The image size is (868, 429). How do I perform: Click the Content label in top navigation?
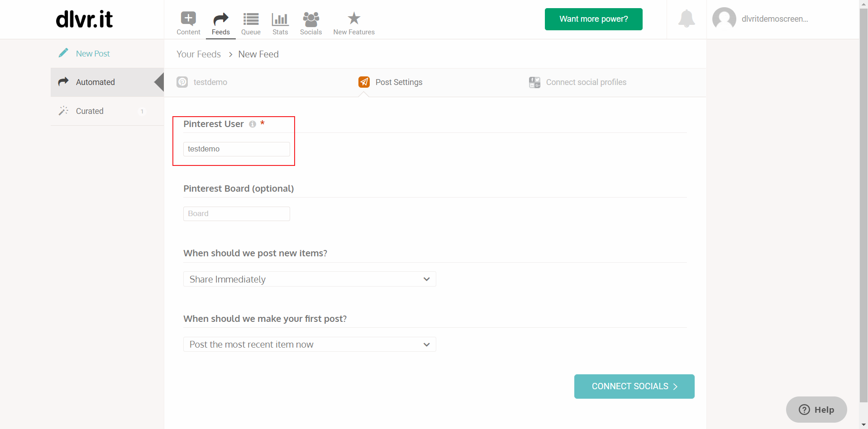pos(188,32)
